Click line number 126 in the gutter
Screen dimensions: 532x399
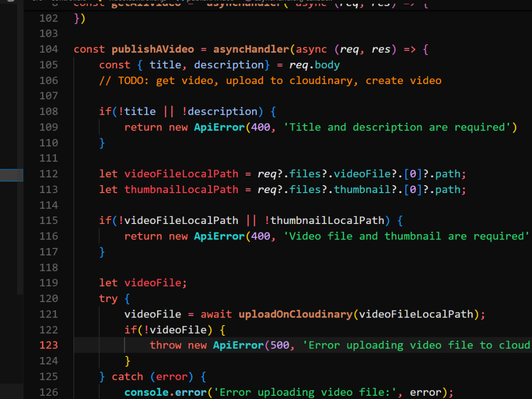click(48, 392)
